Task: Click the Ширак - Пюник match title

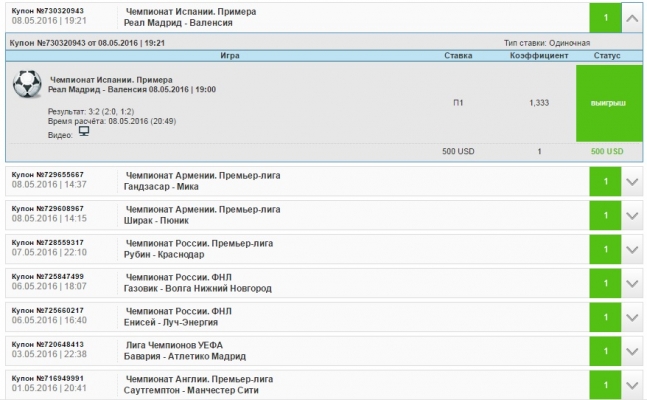Action: (x=156, y=220)
